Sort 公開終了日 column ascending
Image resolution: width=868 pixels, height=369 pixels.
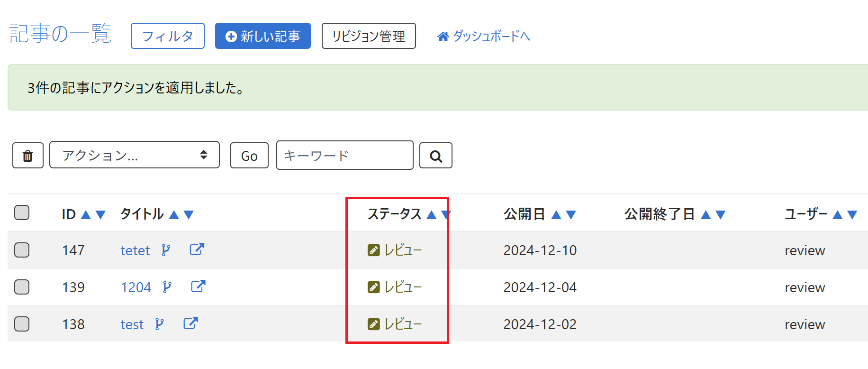(x=705, y=215)
